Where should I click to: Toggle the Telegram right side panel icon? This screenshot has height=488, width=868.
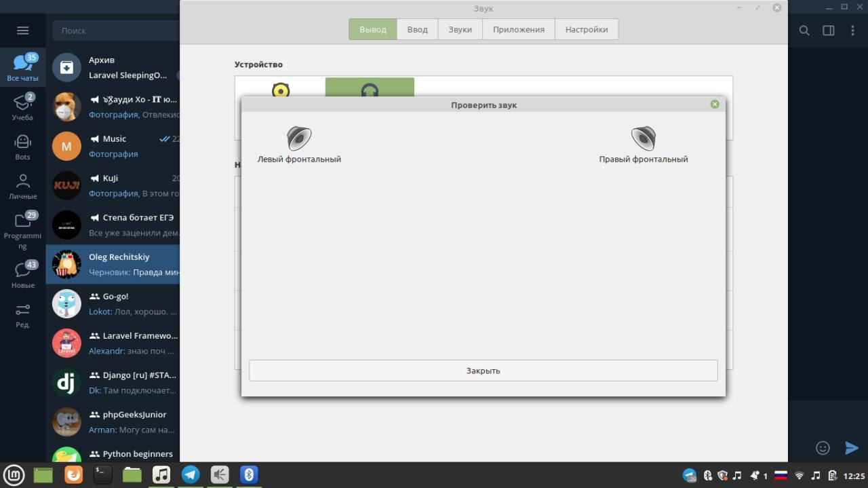pos(829,31)
